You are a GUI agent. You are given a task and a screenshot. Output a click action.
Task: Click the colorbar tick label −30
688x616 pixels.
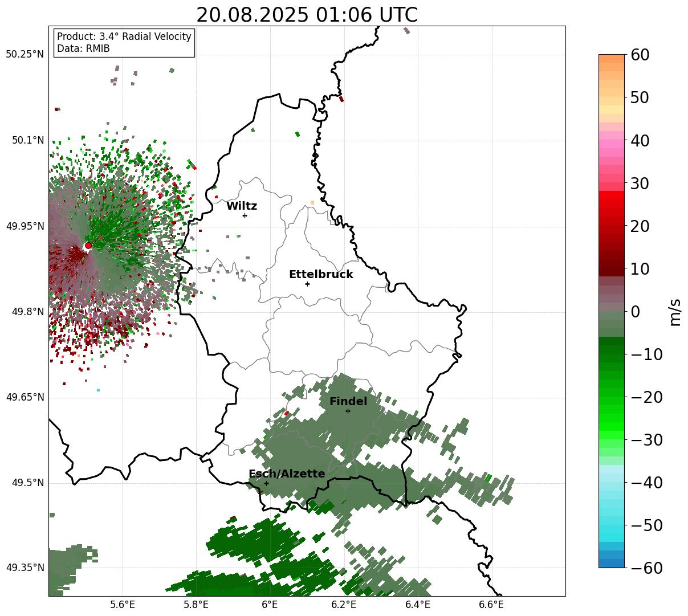646,440
